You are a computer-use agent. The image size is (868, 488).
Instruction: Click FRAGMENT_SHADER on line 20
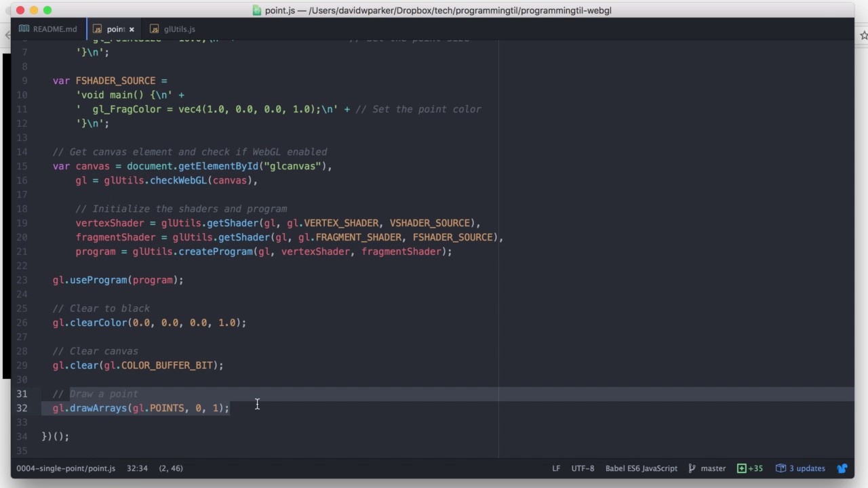click(x=358, y=237)
